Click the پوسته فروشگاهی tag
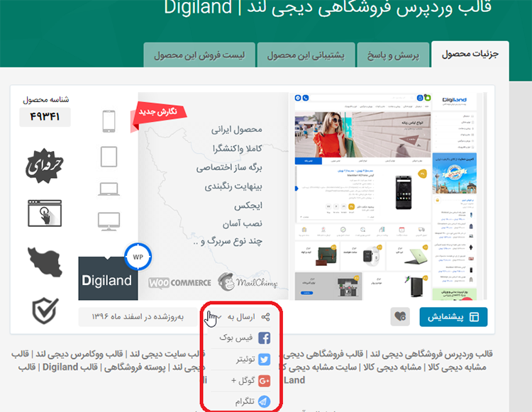 coord(135,367)
